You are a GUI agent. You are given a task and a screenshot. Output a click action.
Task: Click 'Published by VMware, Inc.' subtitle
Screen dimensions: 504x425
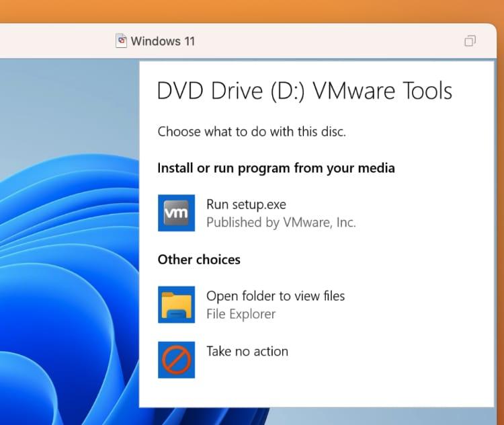[x=282, y=223]
